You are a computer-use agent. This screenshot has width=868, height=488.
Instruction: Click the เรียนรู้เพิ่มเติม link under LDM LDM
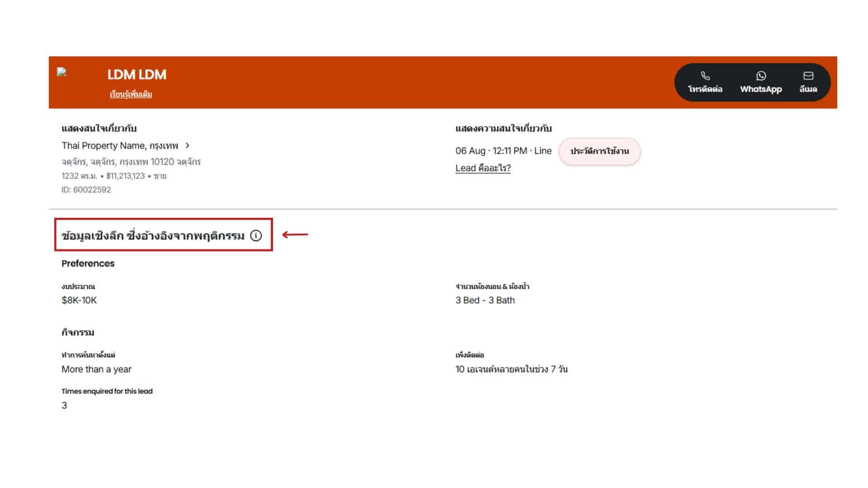point(131,94)
